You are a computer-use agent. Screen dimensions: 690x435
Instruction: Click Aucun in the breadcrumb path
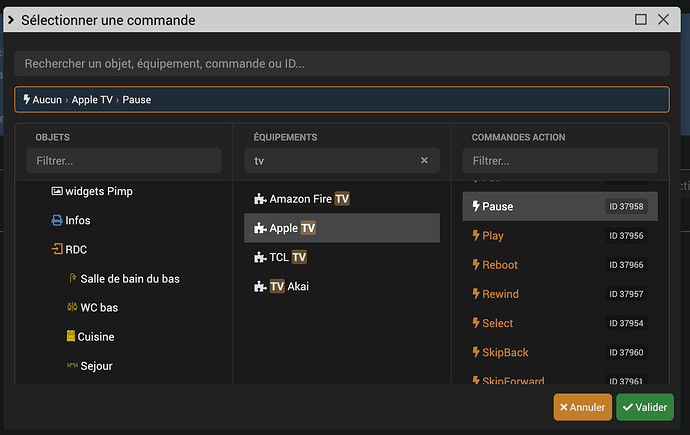pos(47,100)
